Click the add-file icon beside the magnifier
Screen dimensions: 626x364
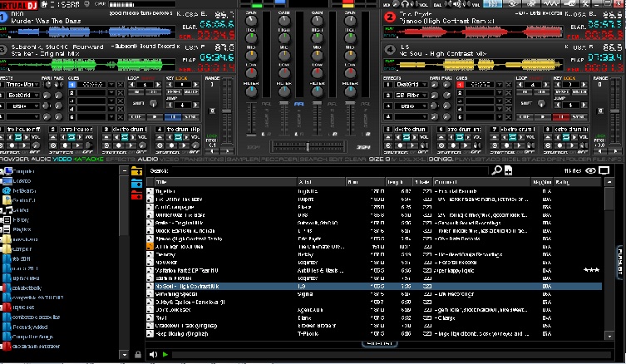point(507,170)
